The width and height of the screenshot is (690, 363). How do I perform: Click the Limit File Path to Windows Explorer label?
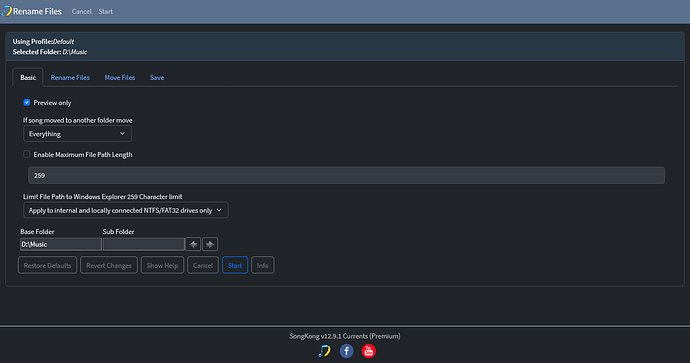point(103,197)
